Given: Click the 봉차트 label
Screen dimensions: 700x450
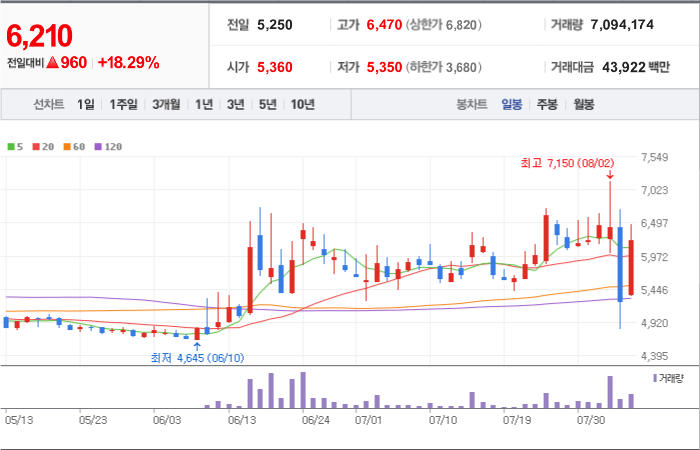Looking at the screenshot, I should [x=471, y=105].
